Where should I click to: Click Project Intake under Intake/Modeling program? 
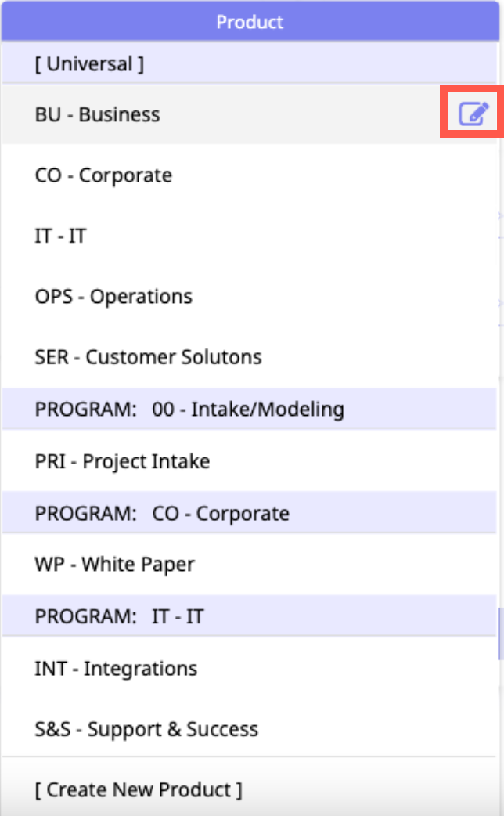click(122, 461)
